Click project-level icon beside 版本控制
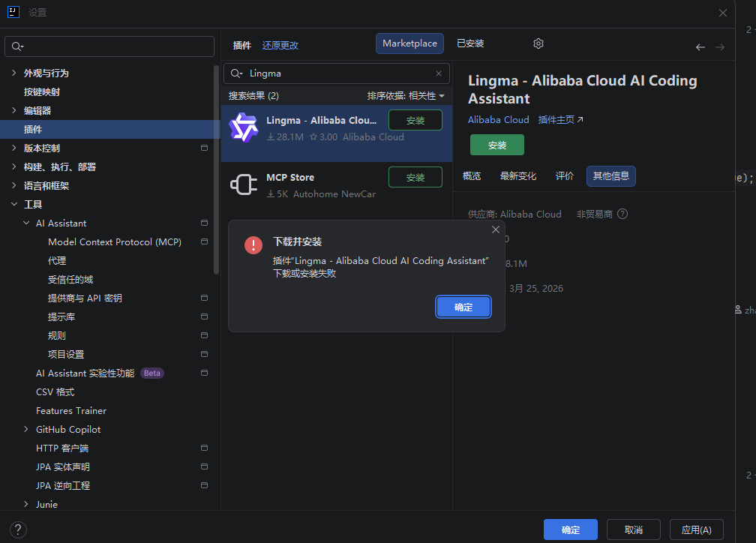The width and height of the screenshot is (756, 543). pyautogui.click(x=205, y=148)
